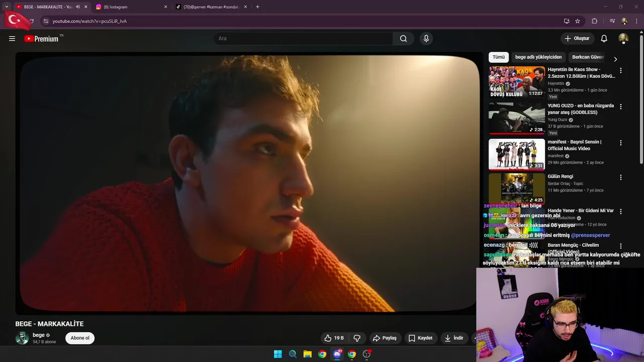Select the Berkcan Güven chip
Image resolution: width=644 pixels, height=362 pixels.
[x=588, y=57]
